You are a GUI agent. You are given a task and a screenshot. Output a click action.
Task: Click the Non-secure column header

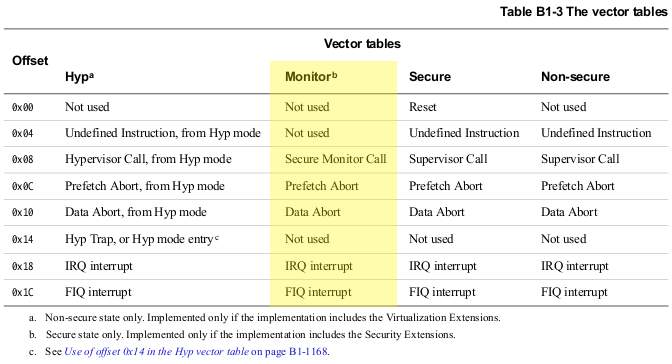pos(575,77)
